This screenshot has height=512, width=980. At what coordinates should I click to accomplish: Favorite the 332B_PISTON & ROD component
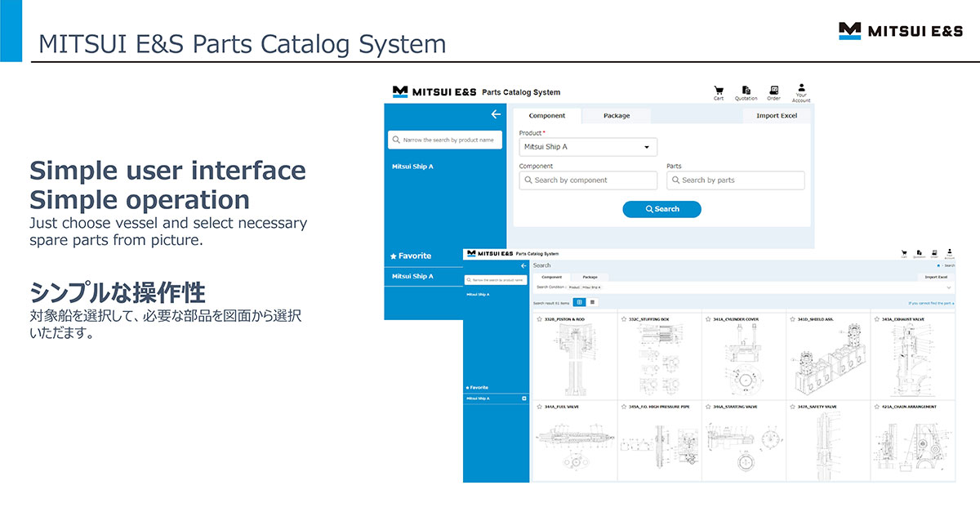[540, 319]
